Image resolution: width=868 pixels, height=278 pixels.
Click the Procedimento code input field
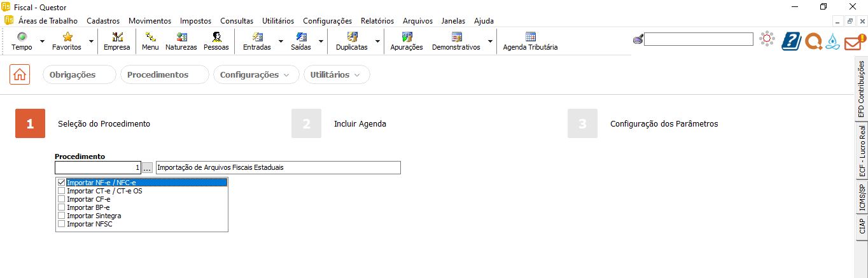point(98,167)
